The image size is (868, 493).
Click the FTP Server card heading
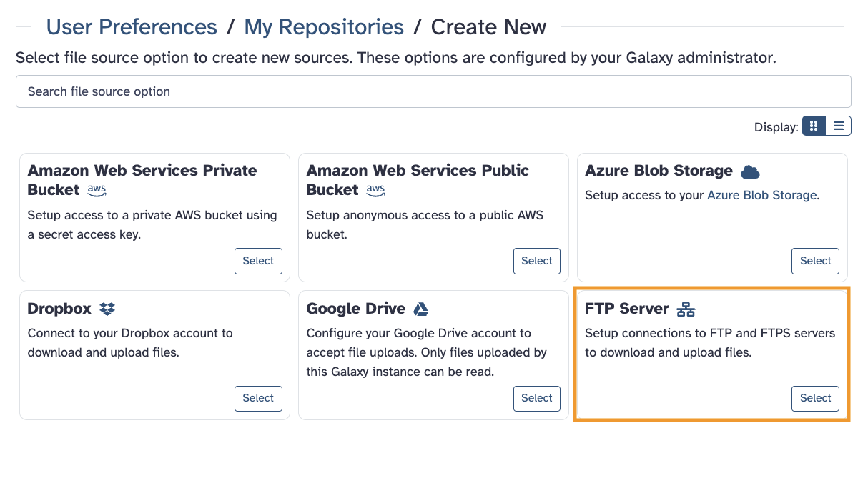point(626,309)
